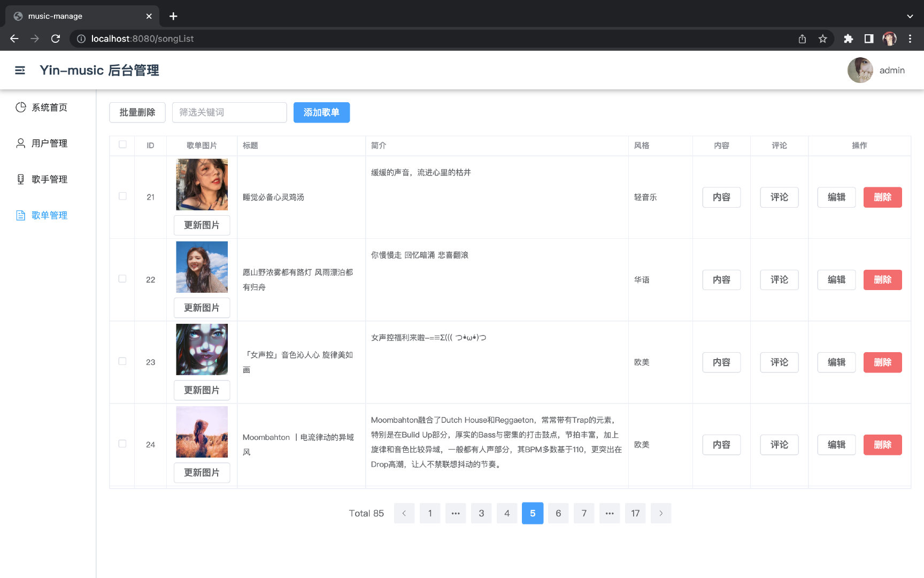The height and width of the screenshot is (578, 924).
Task: Go to next page with right chevron
Action: pos(661,513)
